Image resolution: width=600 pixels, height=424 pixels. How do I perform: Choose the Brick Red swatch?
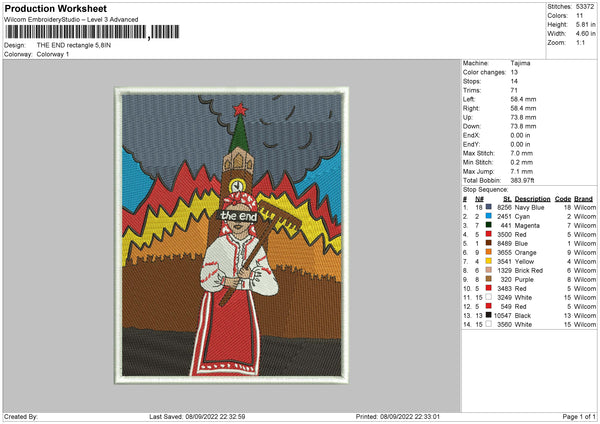(x=488, y=270)
